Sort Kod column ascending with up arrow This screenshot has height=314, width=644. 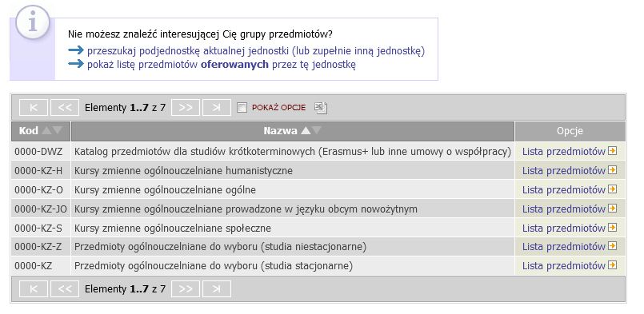click(x=47, y=130)
